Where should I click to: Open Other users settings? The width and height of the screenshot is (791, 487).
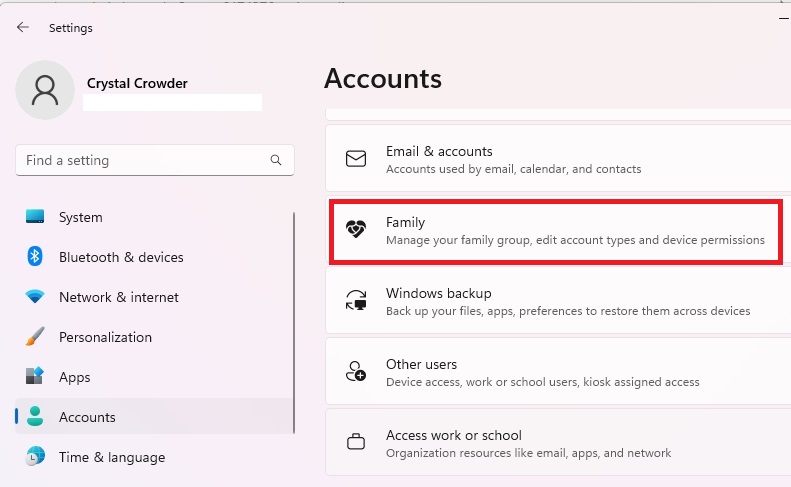(558, 371)
